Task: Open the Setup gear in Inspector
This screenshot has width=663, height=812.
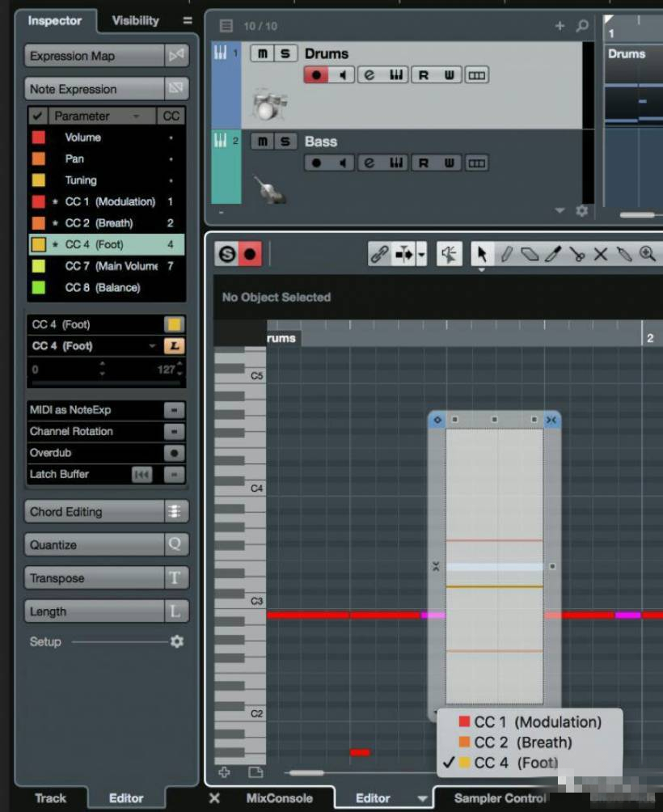Action: 176,641
